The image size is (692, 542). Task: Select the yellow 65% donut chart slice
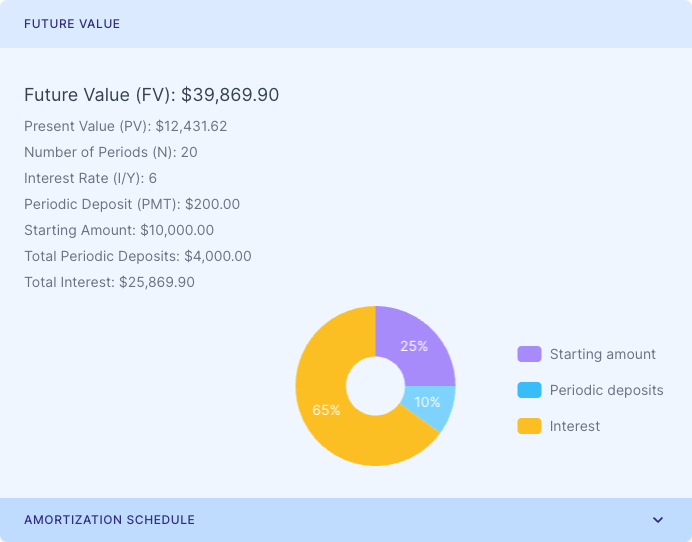325,410
